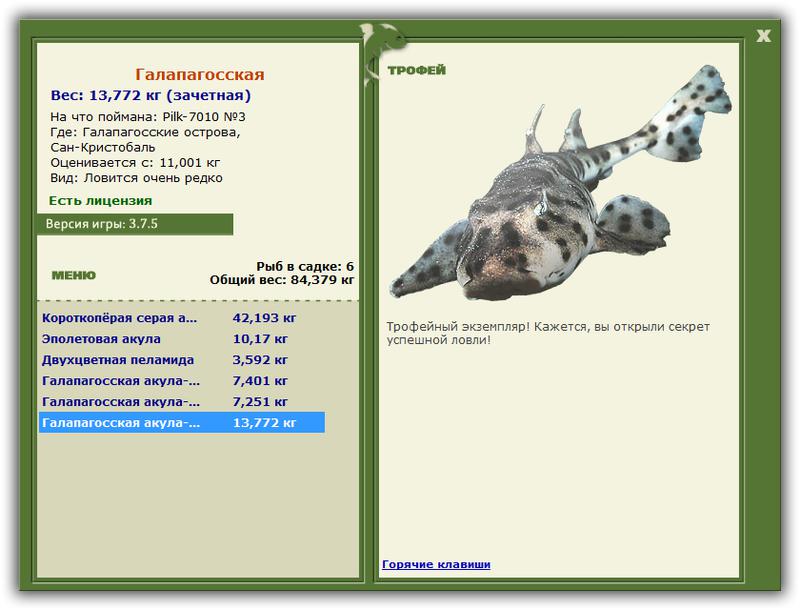This screenshot has height=610, width=800.
Task: Close the fish catch window
Action: coord(763,36)
